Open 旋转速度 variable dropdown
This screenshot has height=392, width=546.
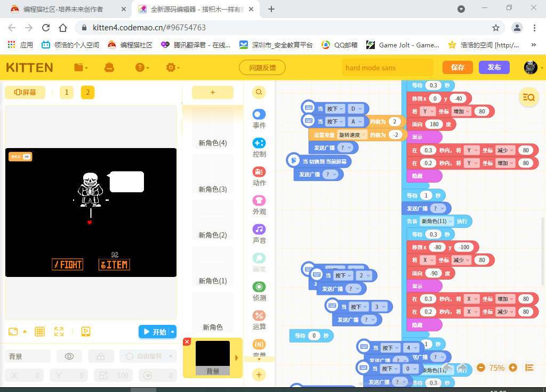pyautogui.click(x=352, y=135)
